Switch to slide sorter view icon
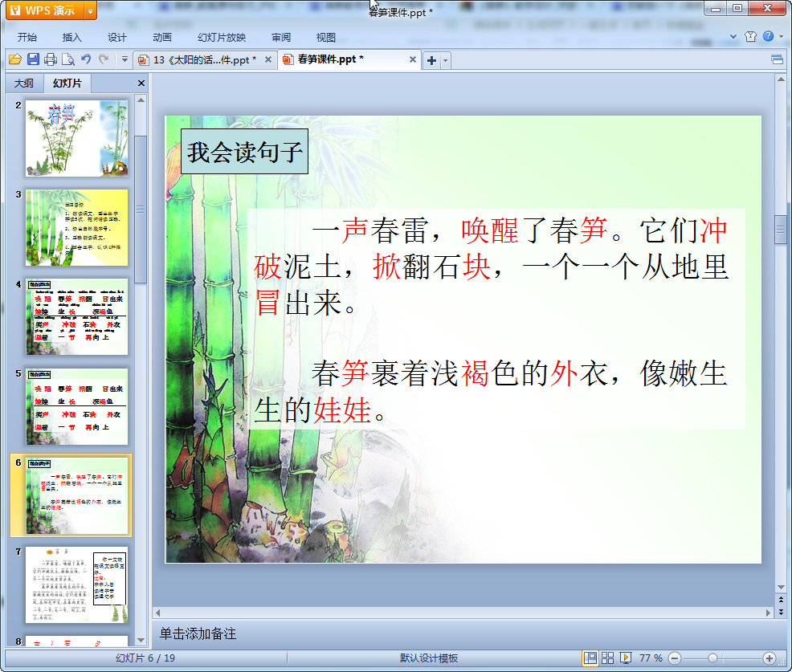 (607, 658)
